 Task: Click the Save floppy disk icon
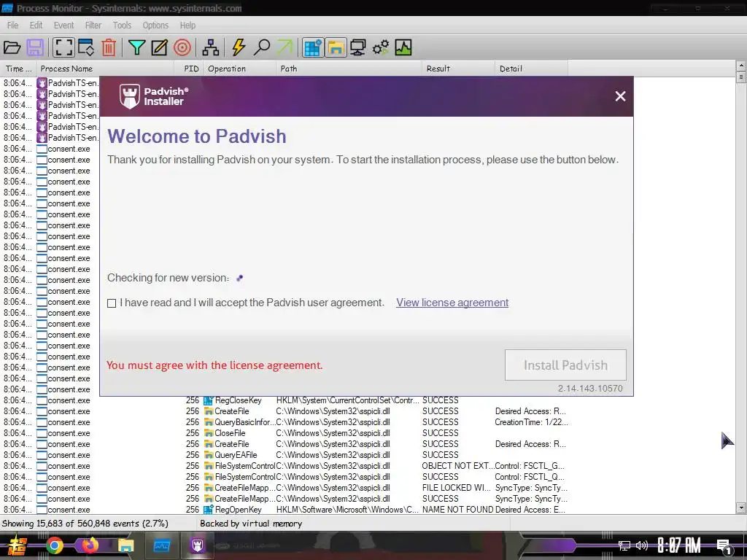pos(35,47)
